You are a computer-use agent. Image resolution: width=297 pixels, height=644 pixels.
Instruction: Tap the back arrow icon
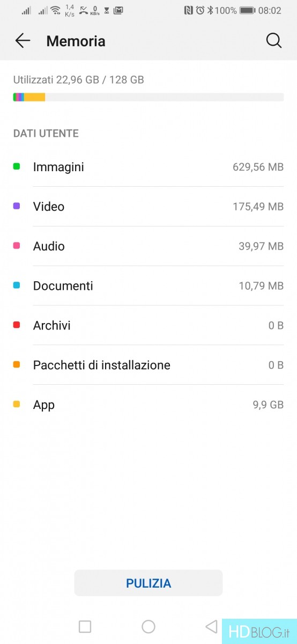(x=23, y=41)
